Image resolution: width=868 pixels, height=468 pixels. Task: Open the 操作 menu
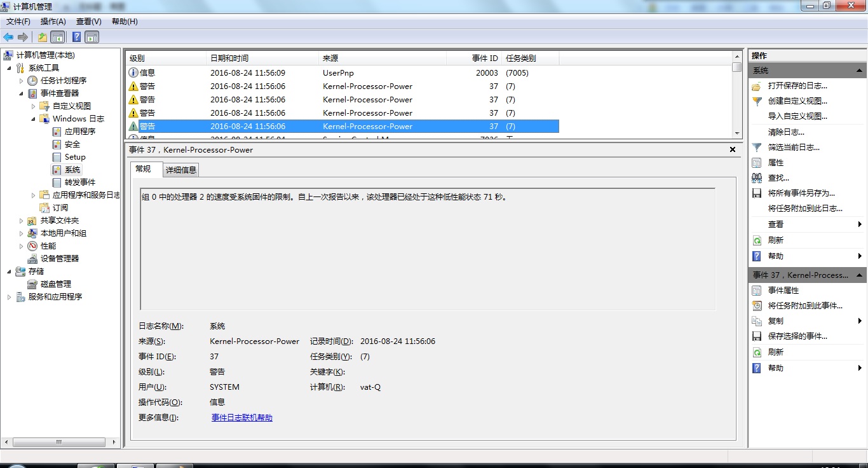click(53, 21)
